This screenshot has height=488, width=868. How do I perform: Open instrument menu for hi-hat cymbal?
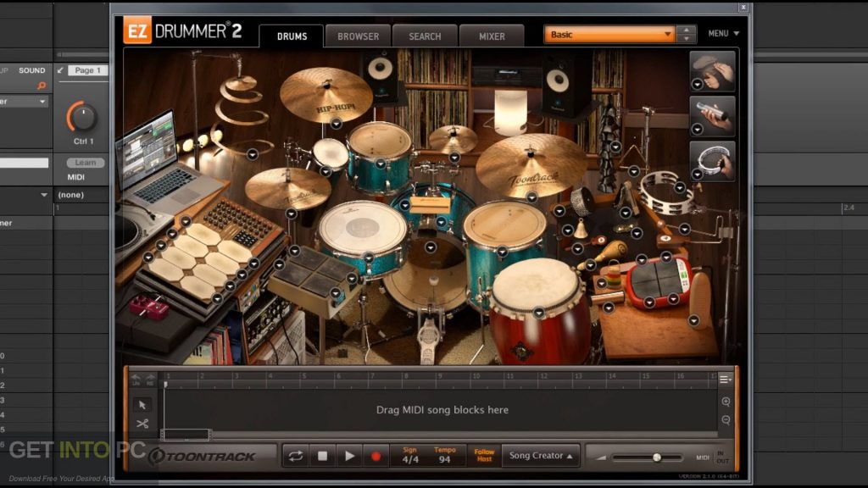point(292,213)
